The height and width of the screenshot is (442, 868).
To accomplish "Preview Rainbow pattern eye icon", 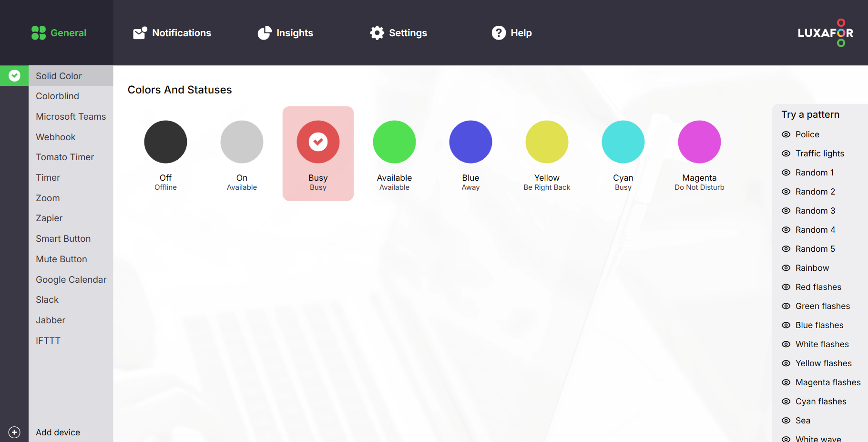I will tap(786, 268).
